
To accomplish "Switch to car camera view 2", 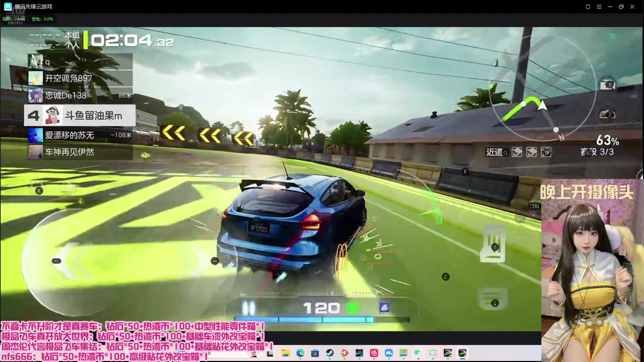I will [x=607, y=114].
